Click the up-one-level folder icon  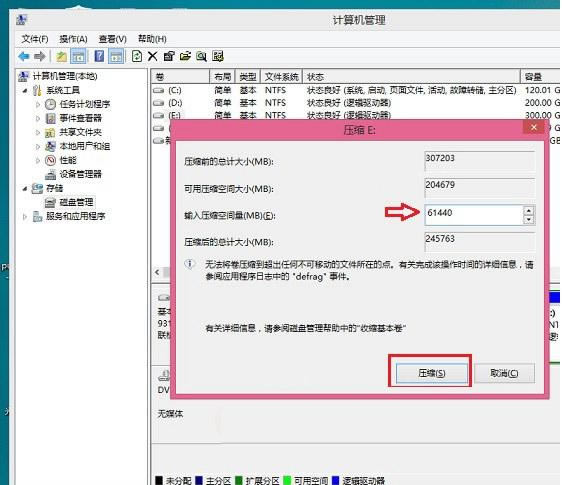(62, 56)
